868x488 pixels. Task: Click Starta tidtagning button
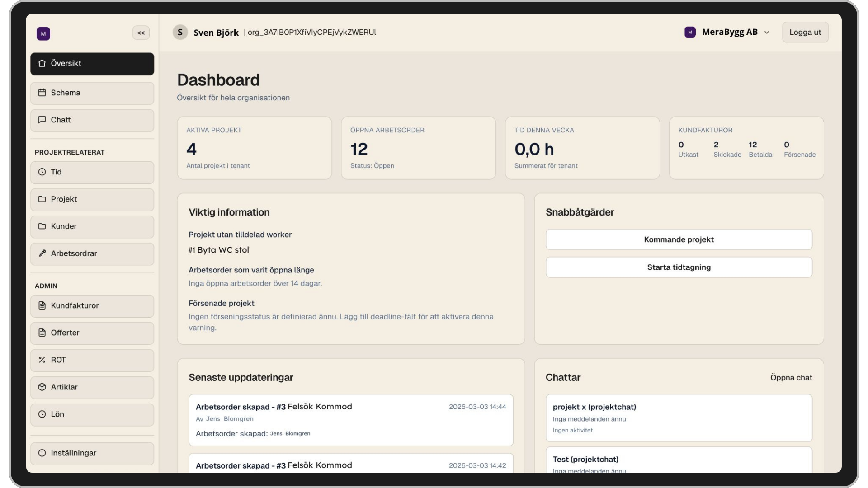[679, 267]
